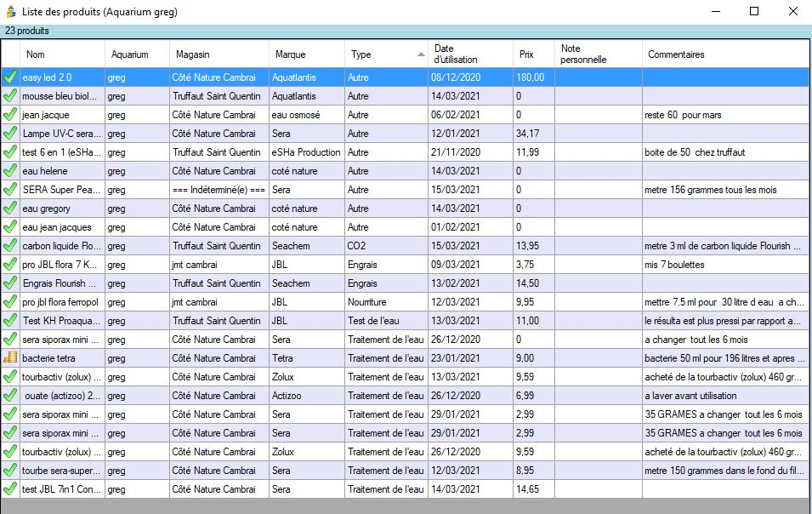
Task: Select the status checkmark on the jean jacque row
Action: click(x=10, y=115)
